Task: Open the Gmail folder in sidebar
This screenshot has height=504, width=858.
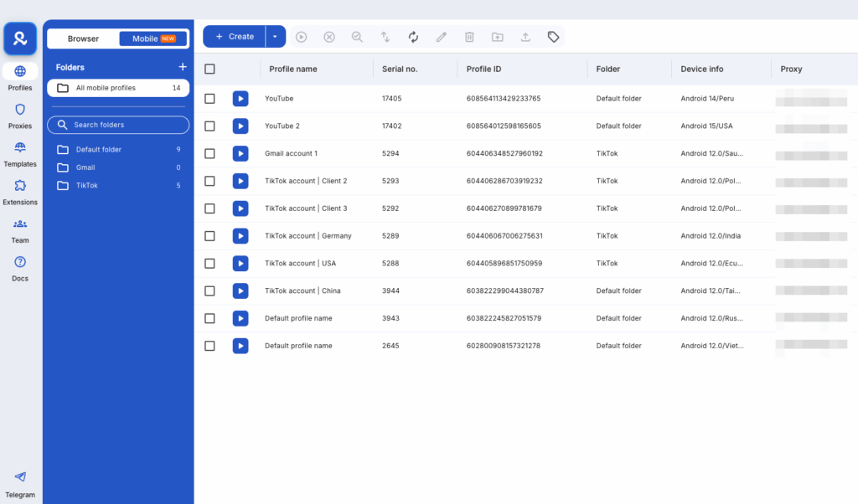Action: (x=118, y=167)
